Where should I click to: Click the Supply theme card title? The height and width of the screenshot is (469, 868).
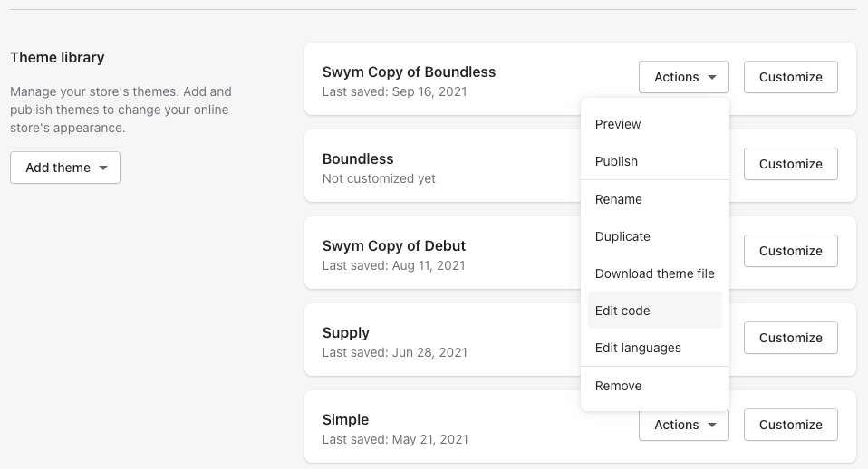coord(345,332)
